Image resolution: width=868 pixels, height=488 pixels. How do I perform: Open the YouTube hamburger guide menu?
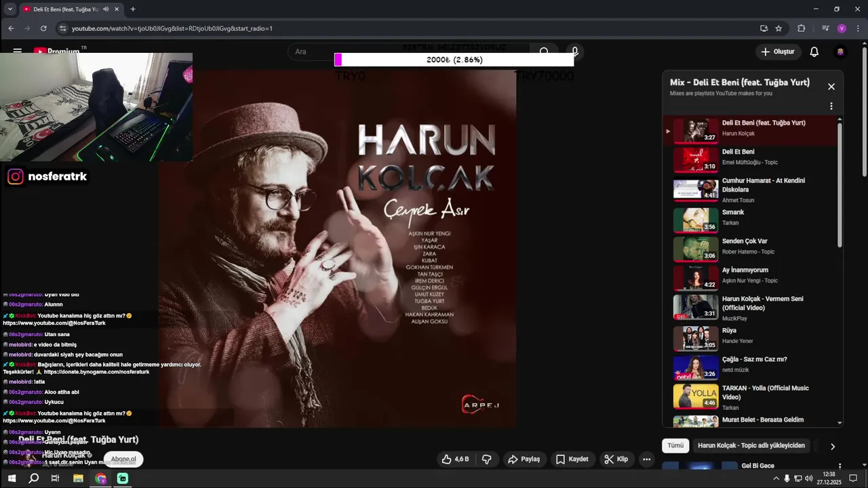coord(18,50)
